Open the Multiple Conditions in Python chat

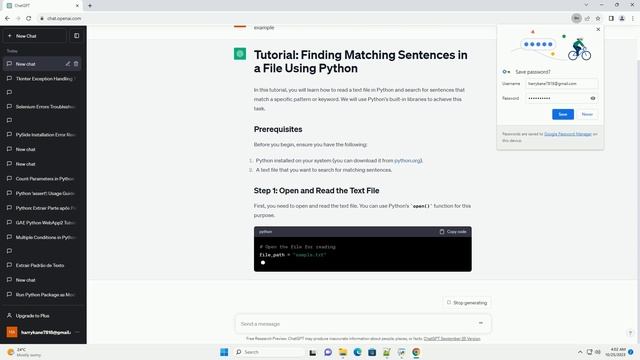(42, 237)
